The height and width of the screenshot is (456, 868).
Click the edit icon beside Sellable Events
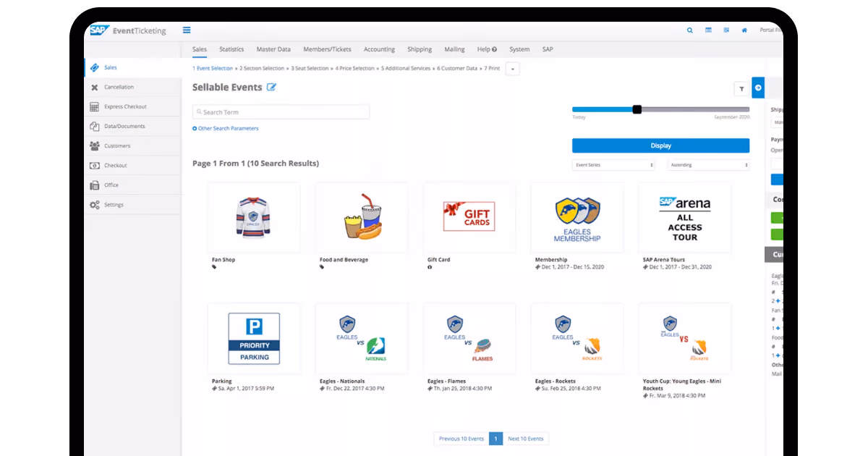[x=272, y=88]
